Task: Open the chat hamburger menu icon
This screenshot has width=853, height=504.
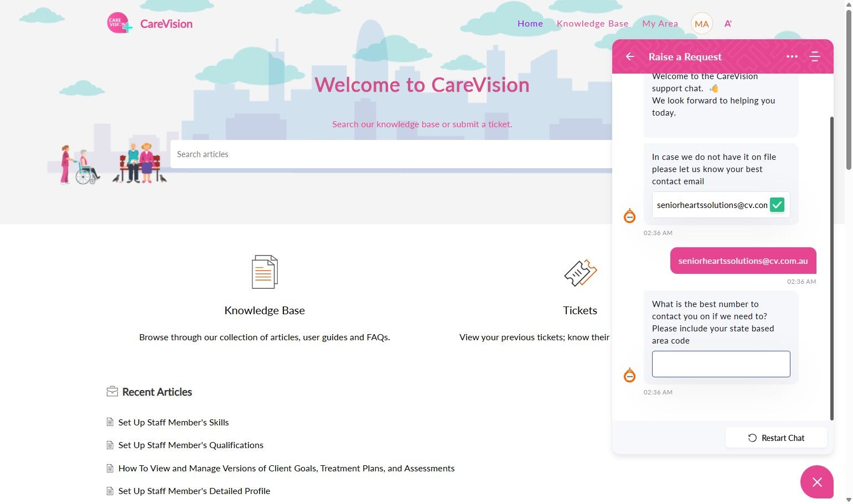Action: pos(814,56)
